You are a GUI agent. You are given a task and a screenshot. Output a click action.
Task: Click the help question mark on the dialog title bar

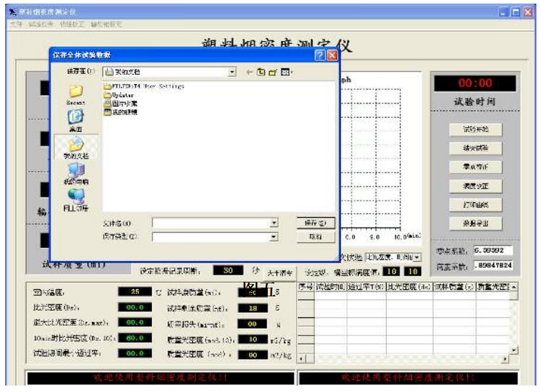320,55
